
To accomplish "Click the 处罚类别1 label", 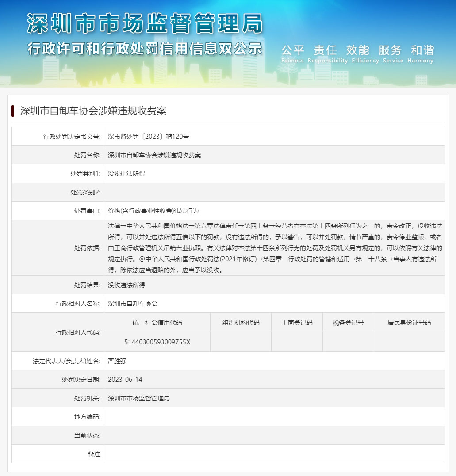I will (x=85, y=174).
